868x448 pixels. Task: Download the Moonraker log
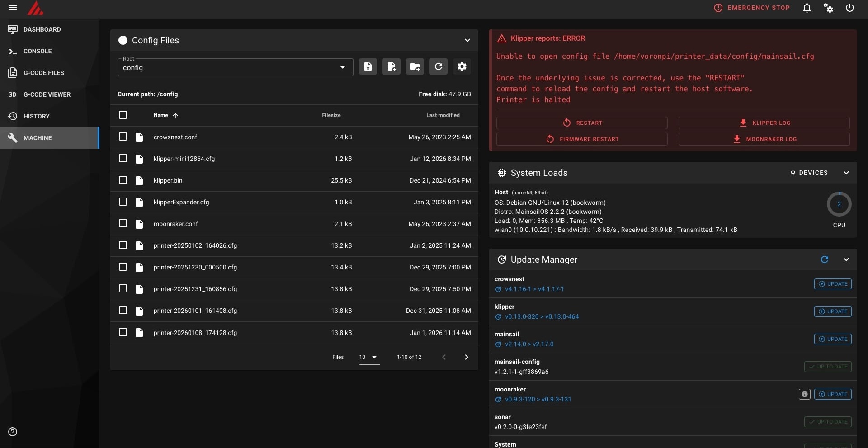764,139
